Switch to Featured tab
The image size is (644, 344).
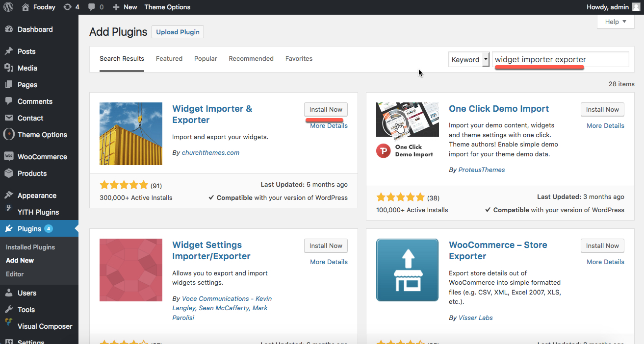coord(169,59)
